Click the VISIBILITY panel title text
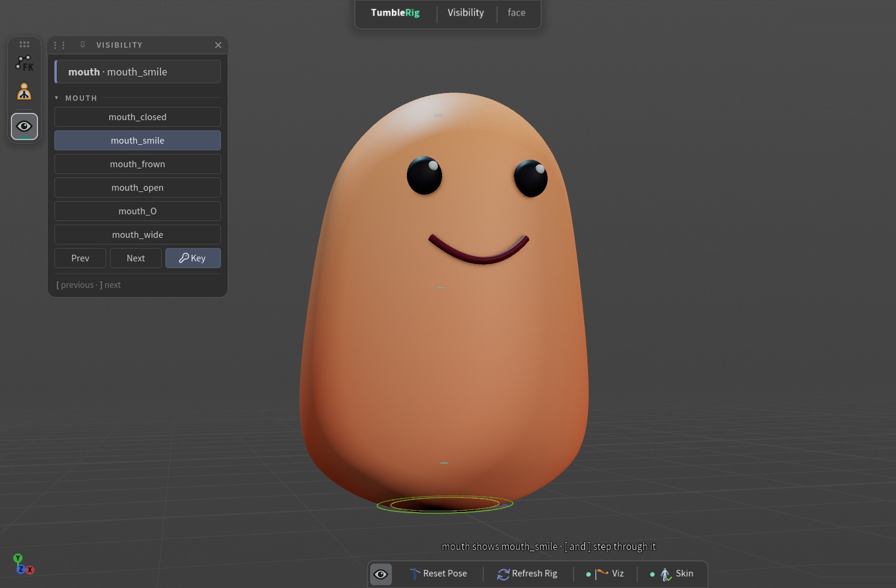896x588 pixels. point(120,45)
